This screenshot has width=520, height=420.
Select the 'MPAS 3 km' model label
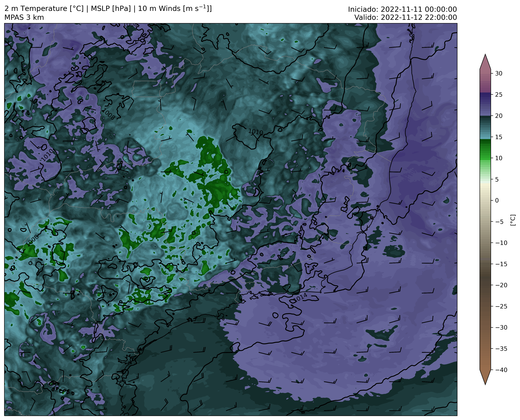click(x=24, y=17)
